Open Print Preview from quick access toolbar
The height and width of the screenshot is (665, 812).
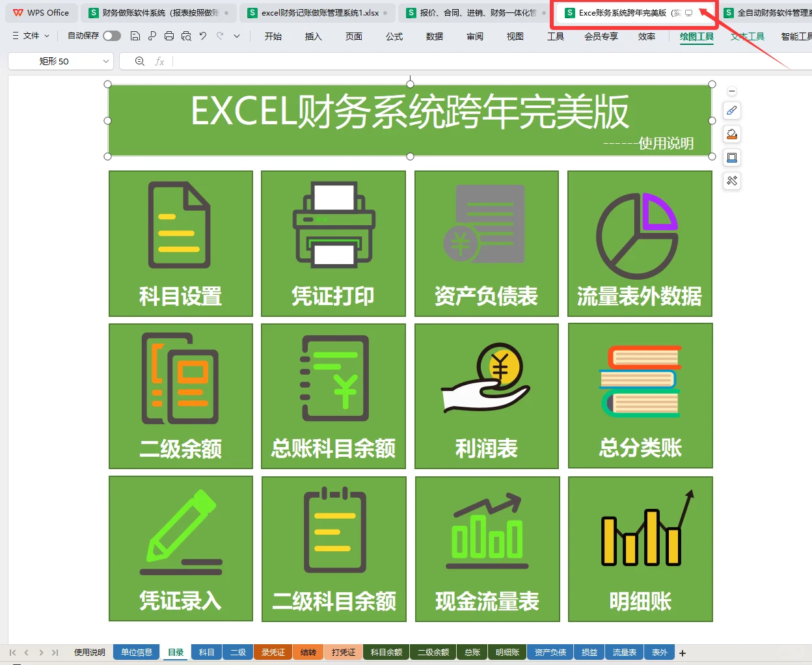coord(187,37)
